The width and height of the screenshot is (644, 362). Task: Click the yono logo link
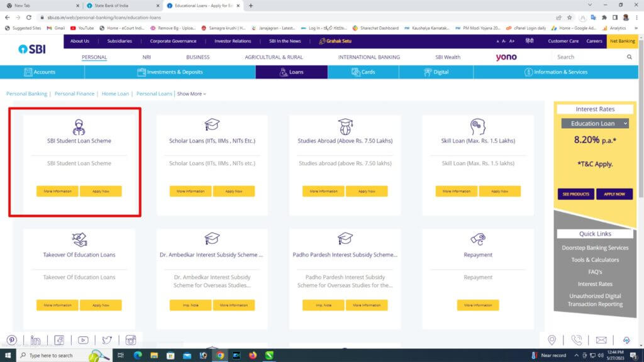(506, 57)
